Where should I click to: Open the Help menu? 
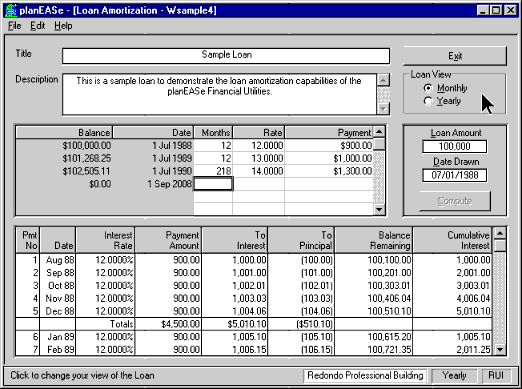[63, 26]
